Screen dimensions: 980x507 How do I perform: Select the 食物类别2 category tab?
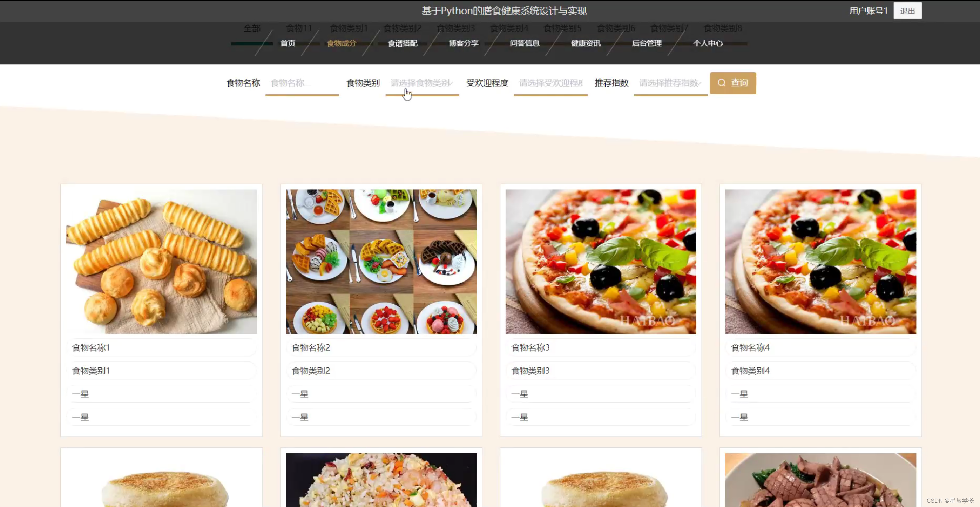pos(403,28)
